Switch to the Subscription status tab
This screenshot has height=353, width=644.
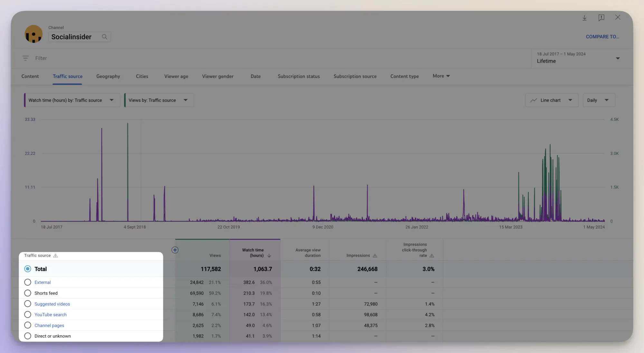click(299, 76)
